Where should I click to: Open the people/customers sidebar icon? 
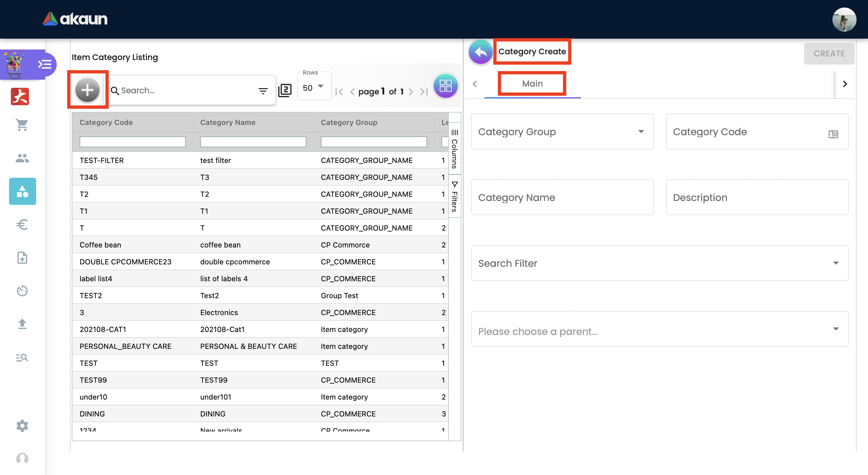point(22,158)
